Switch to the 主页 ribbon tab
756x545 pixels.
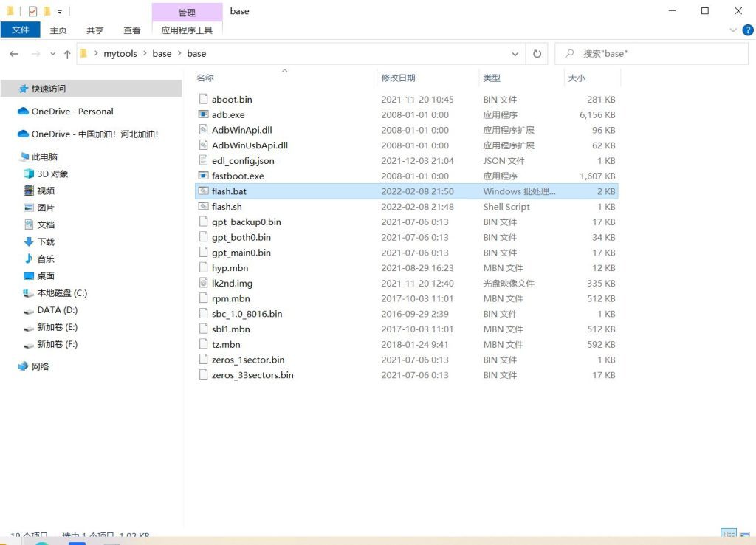tap(58, 30)
